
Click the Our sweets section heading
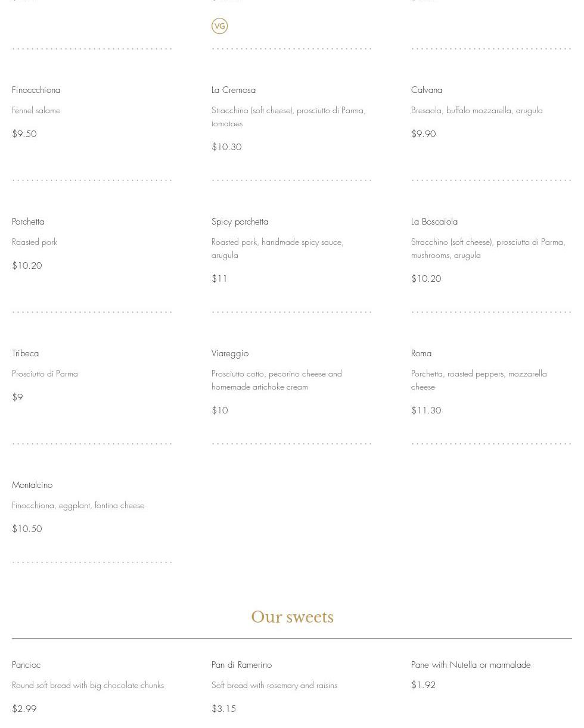pyautogui.click(x=292, y=617)
